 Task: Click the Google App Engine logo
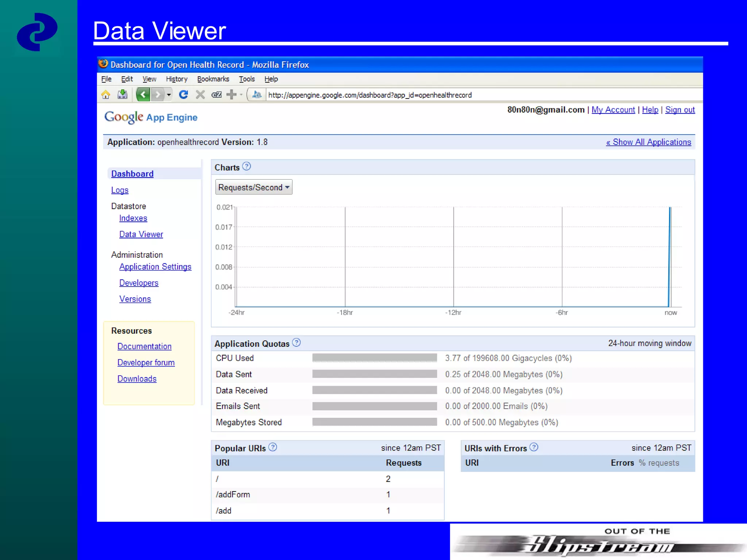point(151,117)
